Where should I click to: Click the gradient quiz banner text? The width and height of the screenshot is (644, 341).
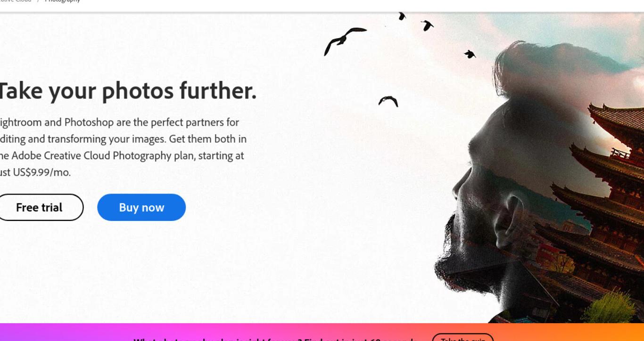pyautogui.click(x=275, y=338)
